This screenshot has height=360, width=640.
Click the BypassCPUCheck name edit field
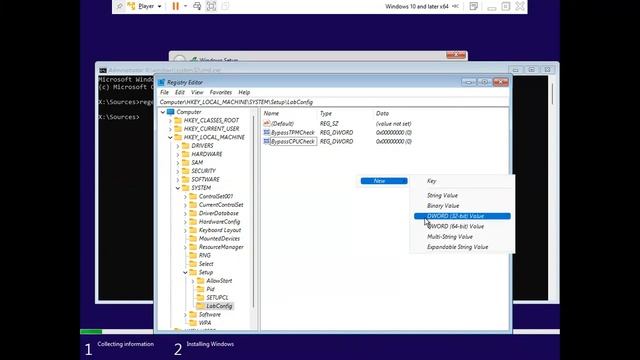[x=293, y=142]
